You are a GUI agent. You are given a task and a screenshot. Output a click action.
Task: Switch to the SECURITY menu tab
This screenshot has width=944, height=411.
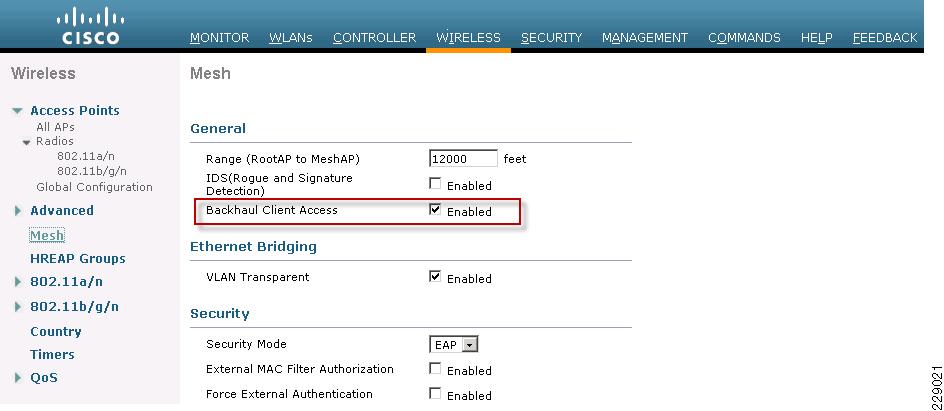[x=551, y=38]
